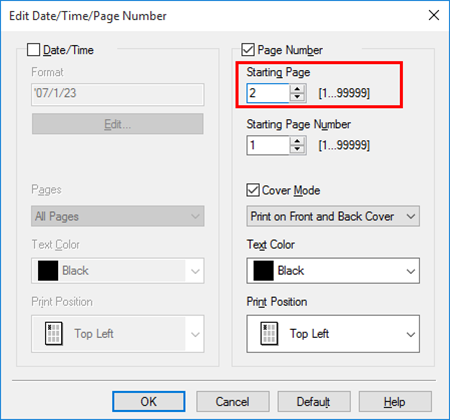Open Date/Time Print Position dropdown
The height and width of the screenshot is (420, 450).
[118, 334]
